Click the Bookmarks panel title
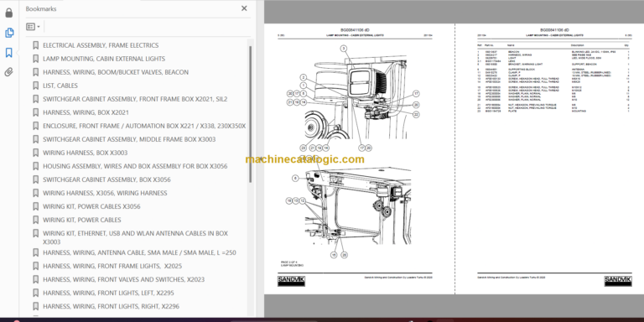This screenshot has width=644, height=322. pyautogui.click(x=41, y=8)
